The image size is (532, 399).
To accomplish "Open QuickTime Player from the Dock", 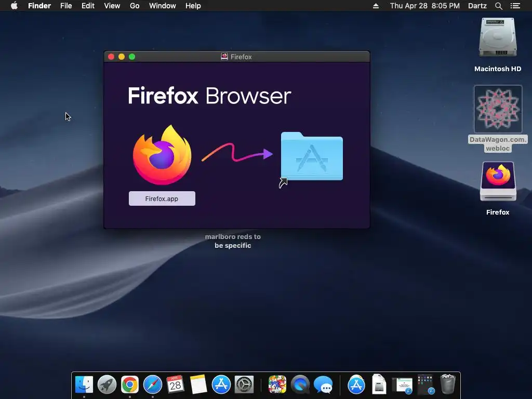I will [300, 384].
